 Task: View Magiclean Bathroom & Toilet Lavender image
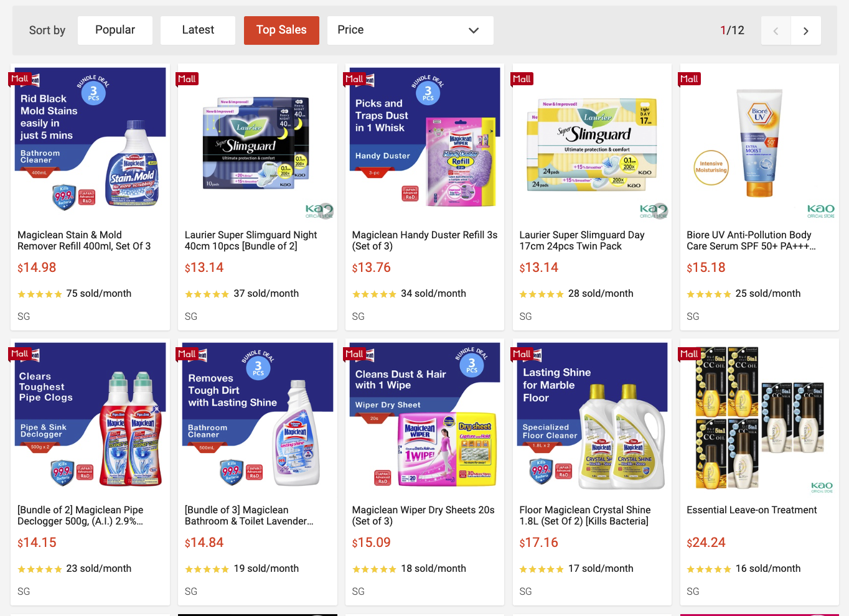click(x=257, y=417)
